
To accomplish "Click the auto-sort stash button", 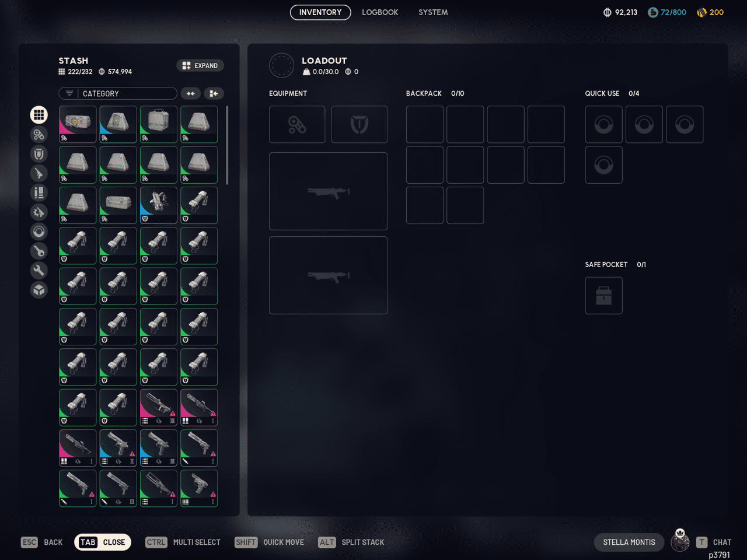I will click(x=214, y=93).
